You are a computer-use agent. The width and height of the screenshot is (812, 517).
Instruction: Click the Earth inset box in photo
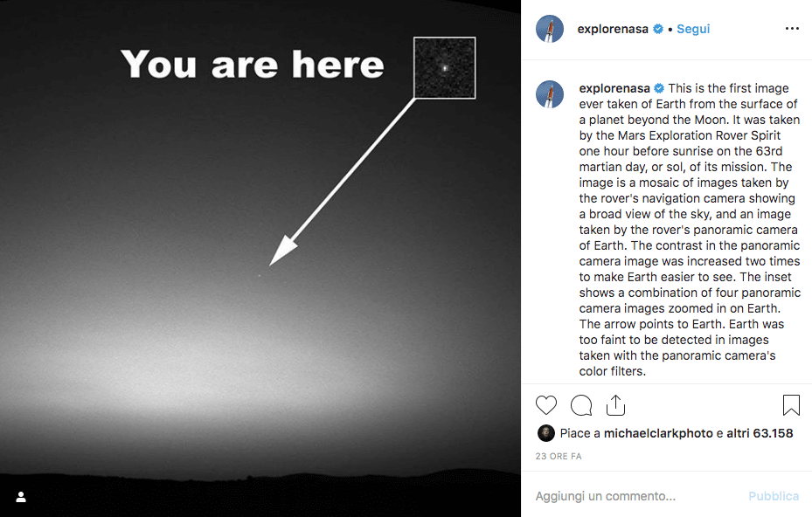tap(444, 67)
